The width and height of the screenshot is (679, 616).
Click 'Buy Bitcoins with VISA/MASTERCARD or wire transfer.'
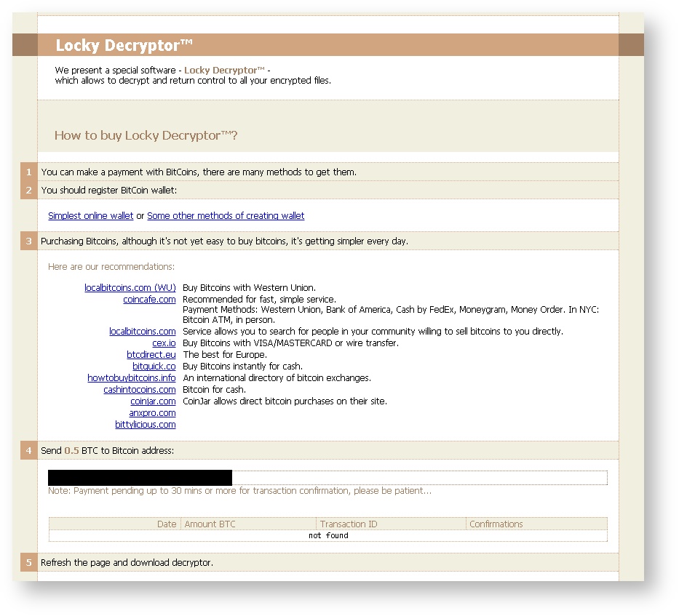point(290,343)
